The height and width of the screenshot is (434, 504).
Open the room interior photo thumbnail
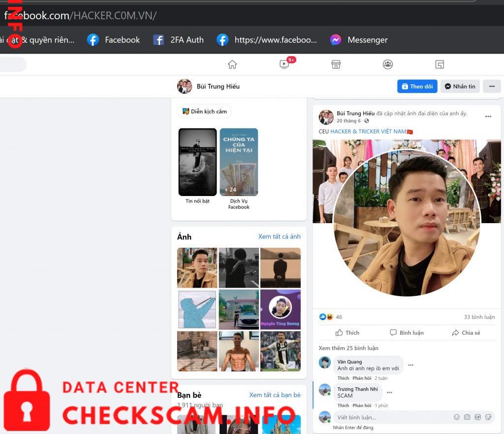click(x=197, y=351)
